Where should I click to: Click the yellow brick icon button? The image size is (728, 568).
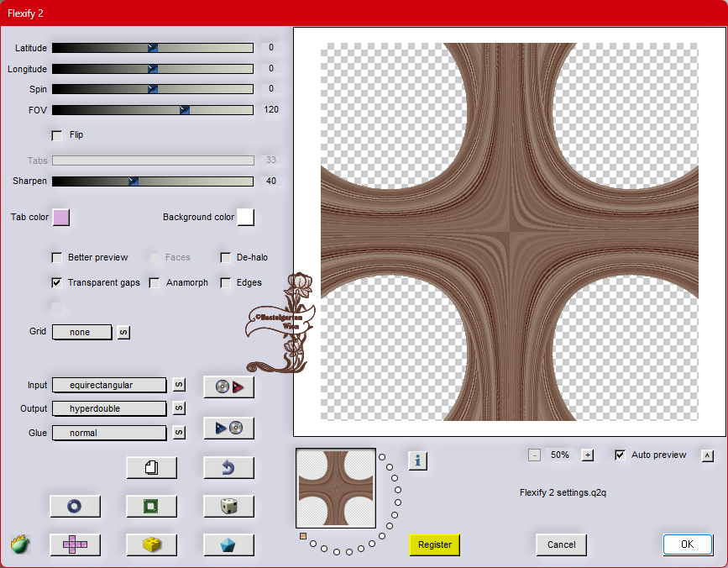click(151, 544)
